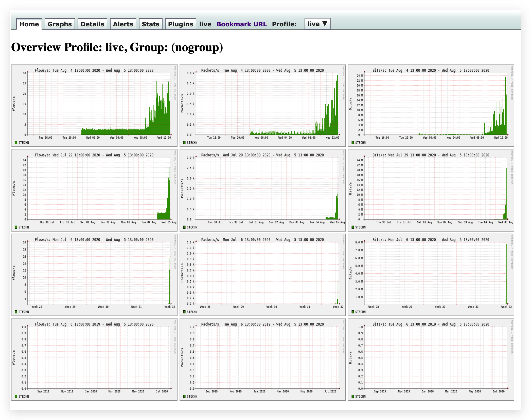531x420 pixels.
Task: Open the daily Flows/s graph thumbnail
Action: coord(94,105)
